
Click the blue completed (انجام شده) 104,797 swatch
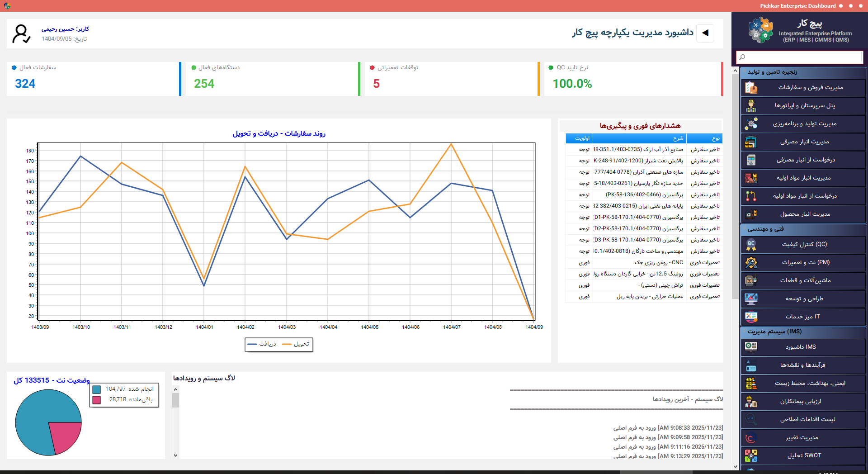tap(96, 389)
